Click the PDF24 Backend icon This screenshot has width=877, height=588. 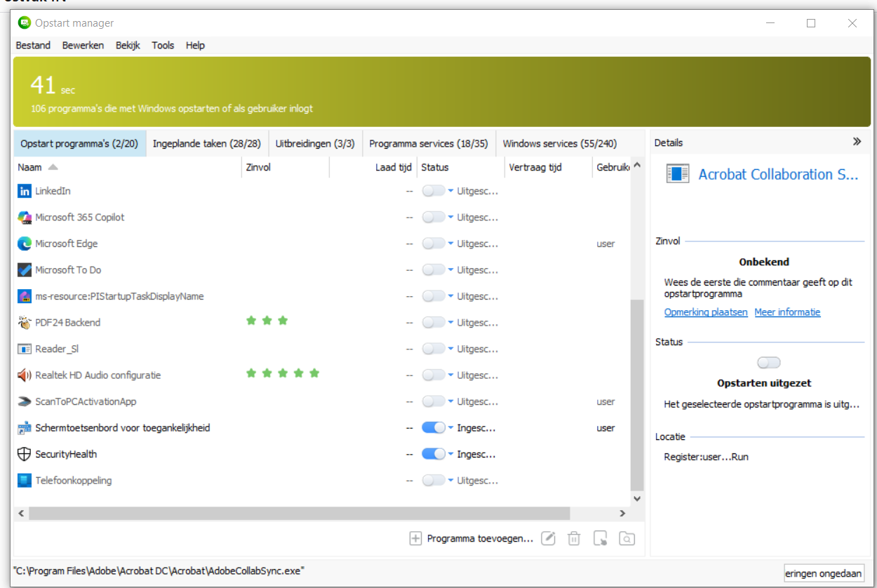click(x=25, y=323)
